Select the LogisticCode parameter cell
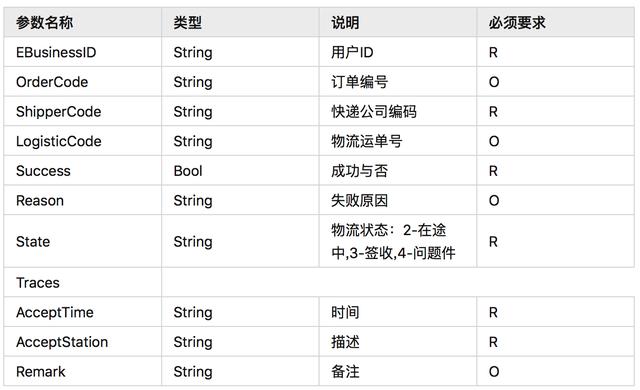Viewport: 640px width, 390px height. tap(83, 141)
